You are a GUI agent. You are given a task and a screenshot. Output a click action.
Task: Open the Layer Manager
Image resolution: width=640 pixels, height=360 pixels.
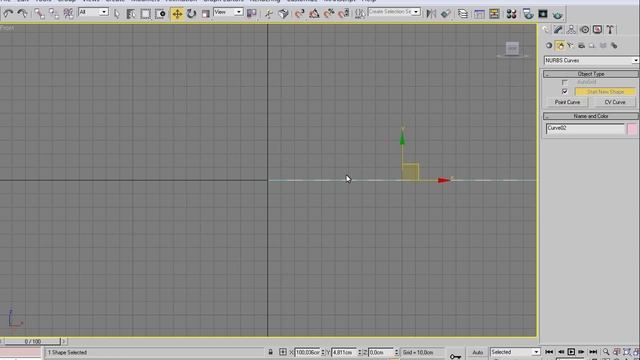coord(462,14)
